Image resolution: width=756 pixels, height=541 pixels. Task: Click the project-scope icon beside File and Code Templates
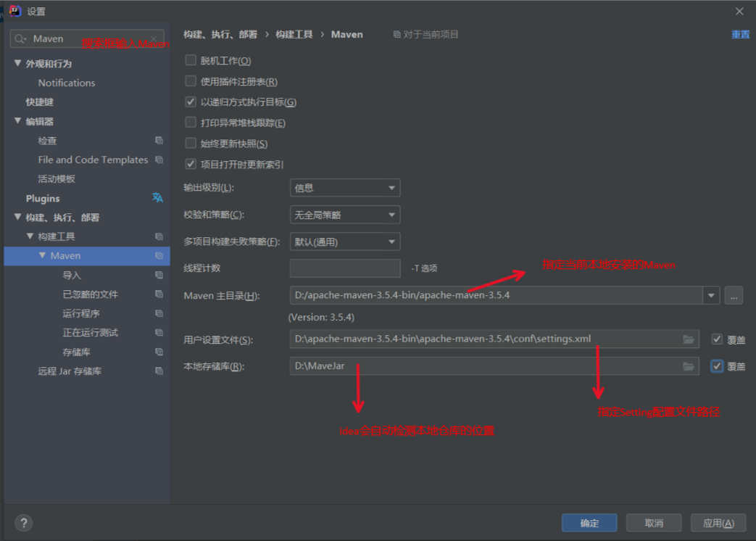pos(159,160)
